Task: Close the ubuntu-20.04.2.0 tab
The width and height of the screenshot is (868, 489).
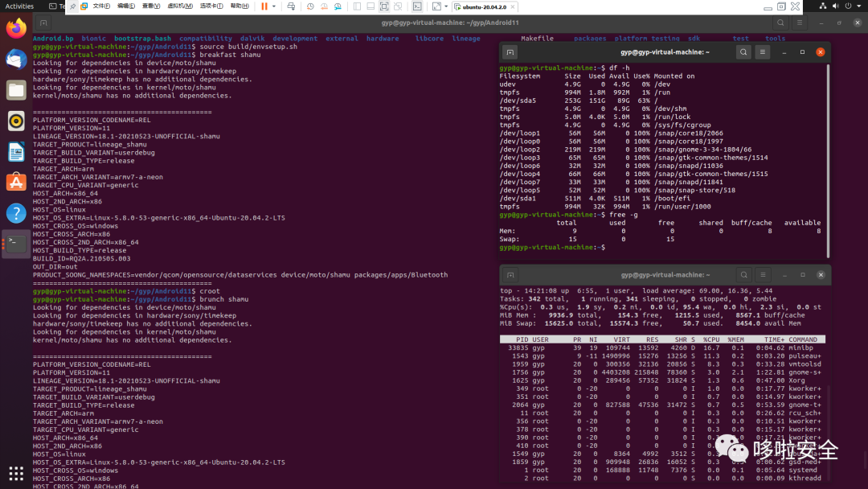Action: [513, 7]
